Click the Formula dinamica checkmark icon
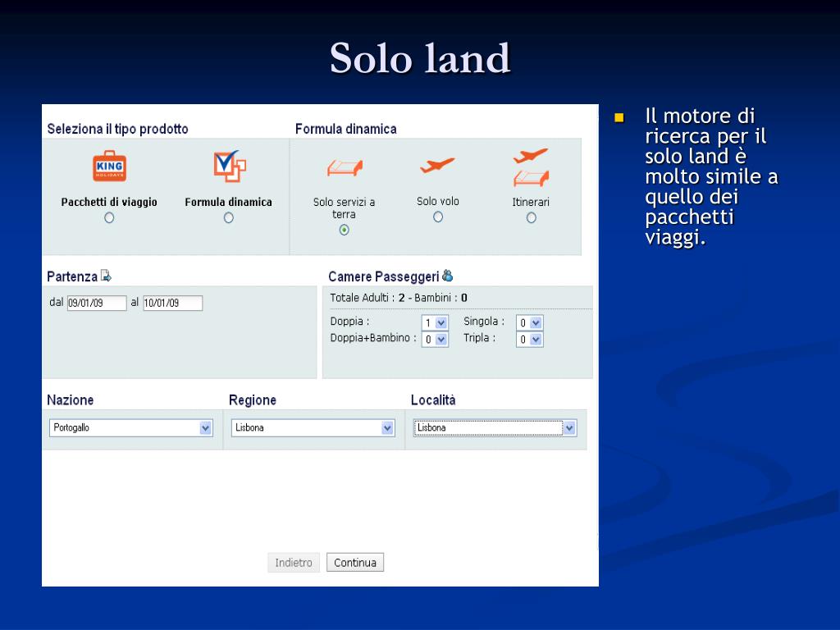Viewport: 840px width, 630px height. pyautogui.click(x=230, y=166)
